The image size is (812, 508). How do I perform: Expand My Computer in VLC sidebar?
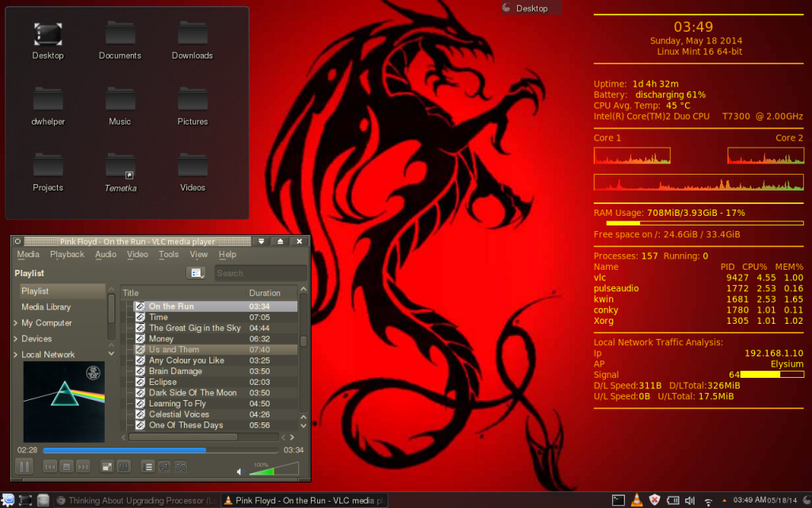coord(16,323)
